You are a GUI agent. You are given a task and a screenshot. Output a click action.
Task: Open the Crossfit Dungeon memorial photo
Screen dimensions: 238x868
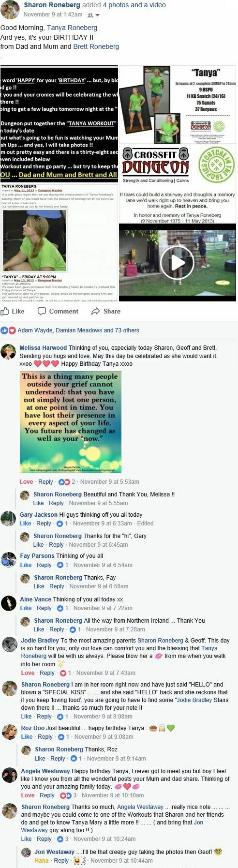pos(178,185)
